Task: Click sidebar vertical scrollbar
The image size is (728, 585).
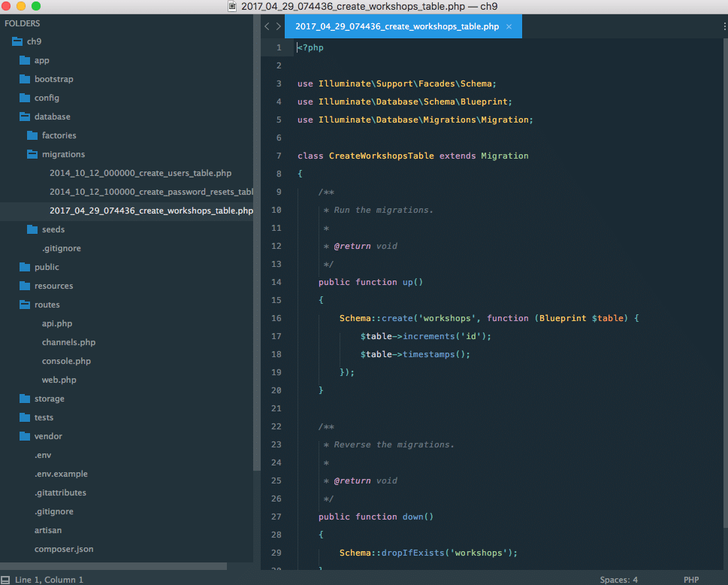Action: [x=257, y=243]
